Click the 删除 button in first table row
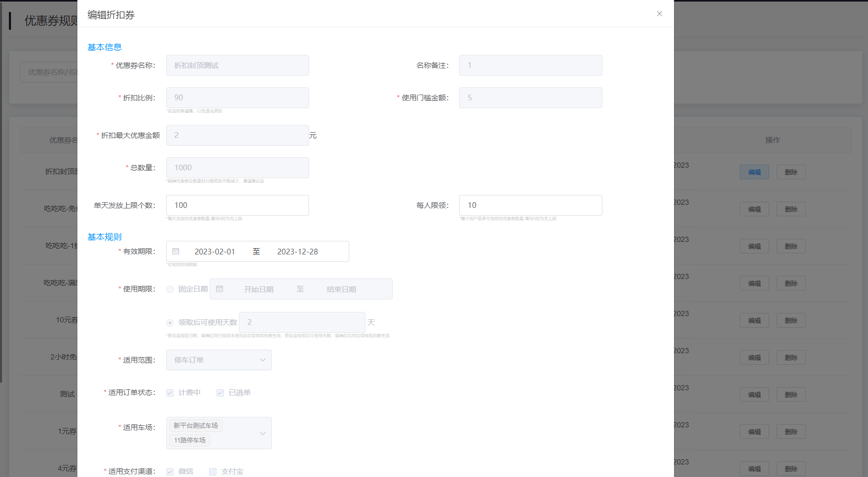Screen dimensions: 868x477 click(x=791, y=172)
